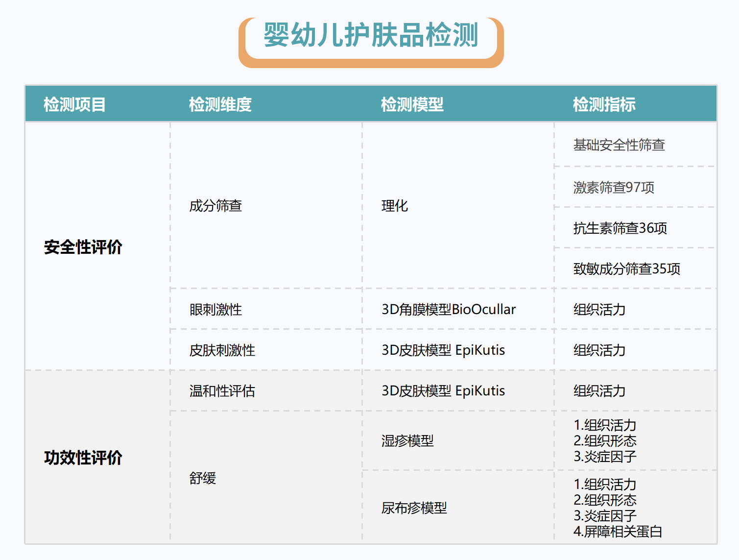Click the 致敏成分筛查35项 indicator
The image size is (739, 560).
click(626, 269)
